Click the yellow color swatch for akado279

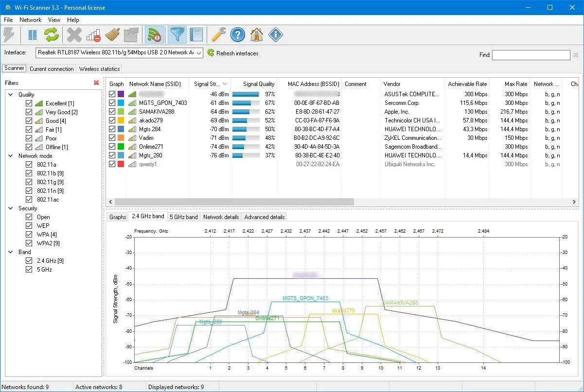tap(121, 120)
